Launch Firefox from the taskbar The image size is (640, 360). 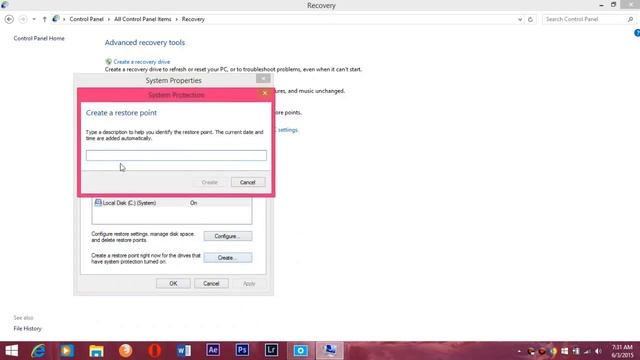pyautogui.click(x=126, y=351)
